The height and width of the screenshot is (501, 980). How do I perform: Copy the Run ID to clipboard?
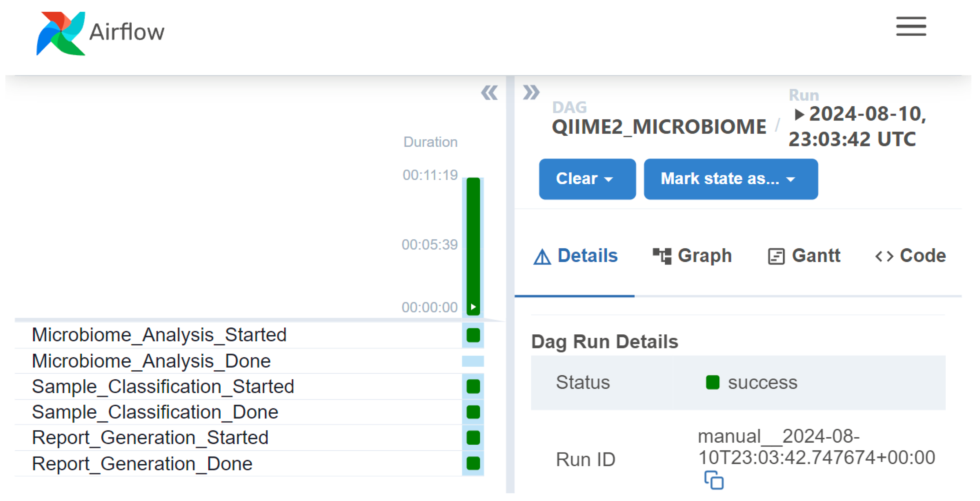[x=713, y=480]
